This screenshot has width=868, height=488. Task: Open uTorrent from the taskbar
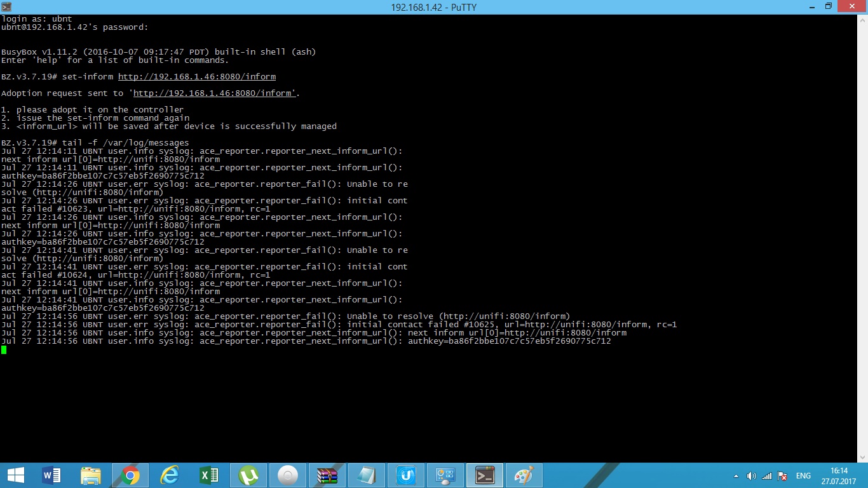tap(248, 475)
